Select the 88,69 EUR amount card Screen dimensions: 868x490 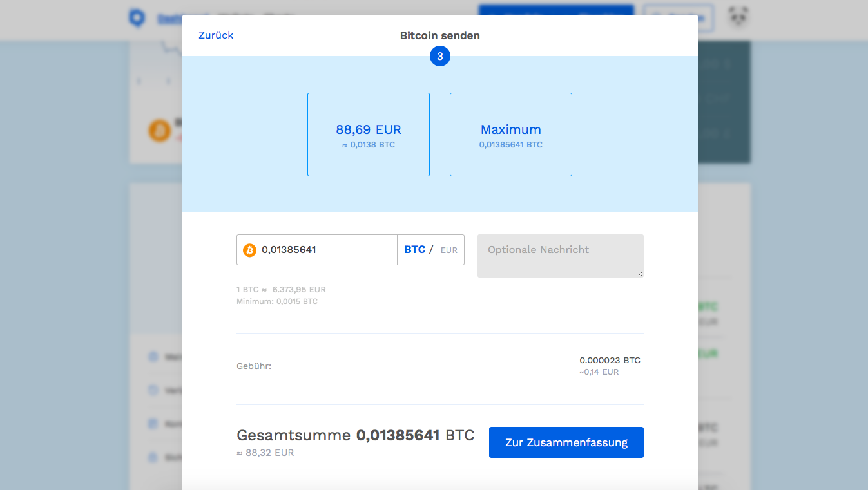(x=369, y=135)
